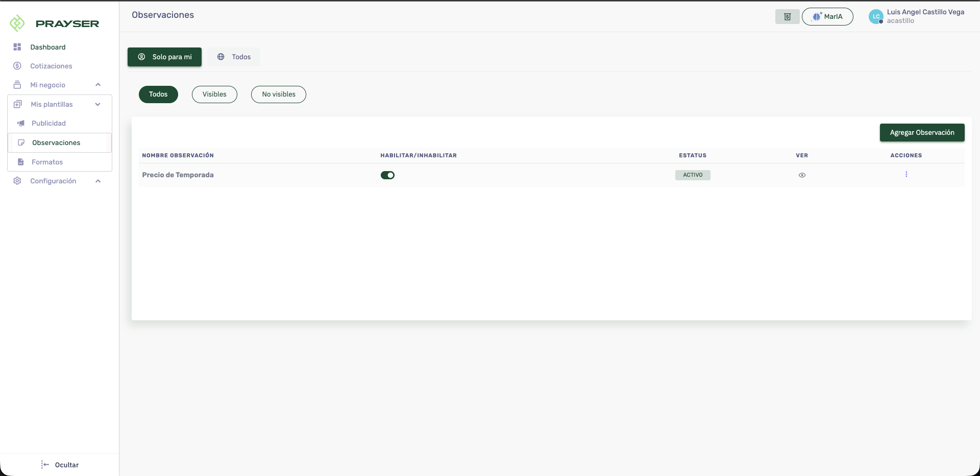Click the Ver column header
The width and height of the screenshot is (980, 476).
tap(802, 155)
